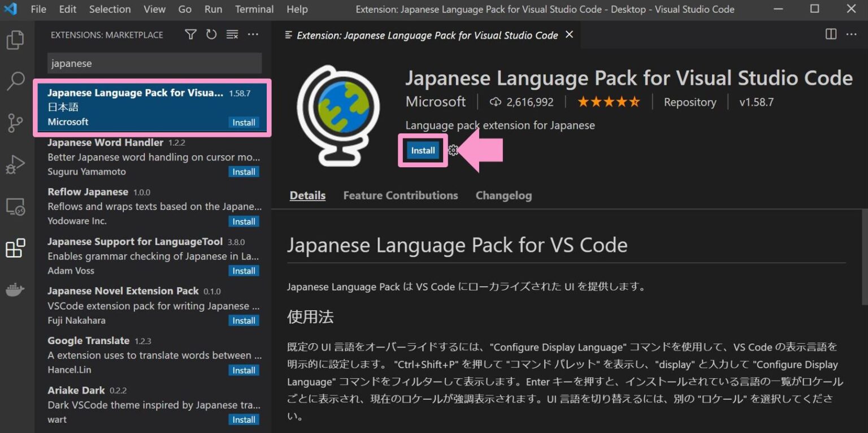
Task: Open the More Actions menu in Extensions panel
Action: [x=253, y=34]
